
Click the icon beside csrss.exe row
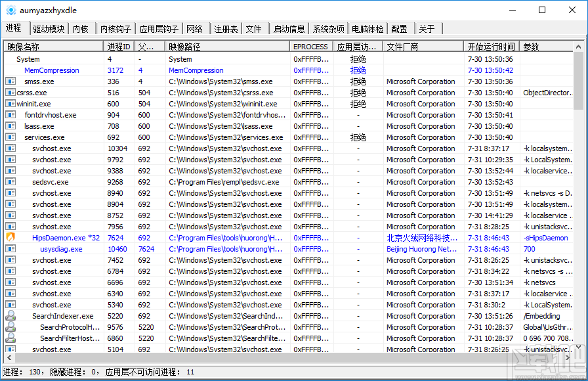[10, 93]
